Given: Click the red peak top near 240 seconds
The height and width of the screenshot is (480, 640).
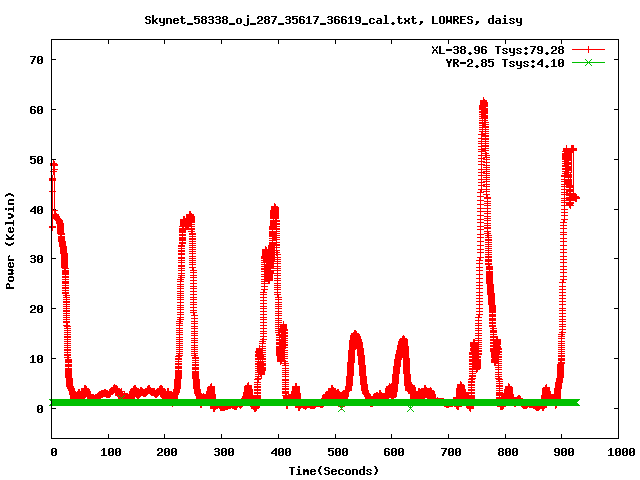Looking at the screenshot, I should tap(188, 218).
